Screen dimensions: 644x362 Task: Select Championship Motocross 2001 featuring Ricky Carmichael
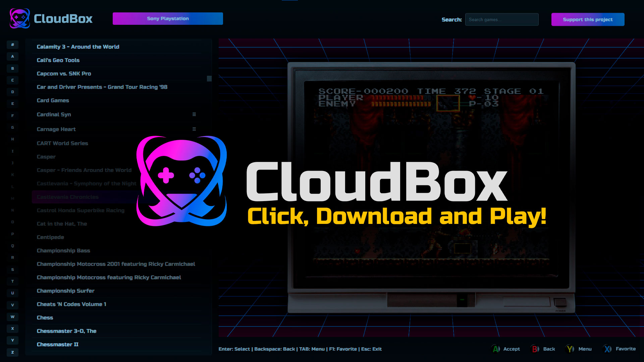[x=117, y=264]
